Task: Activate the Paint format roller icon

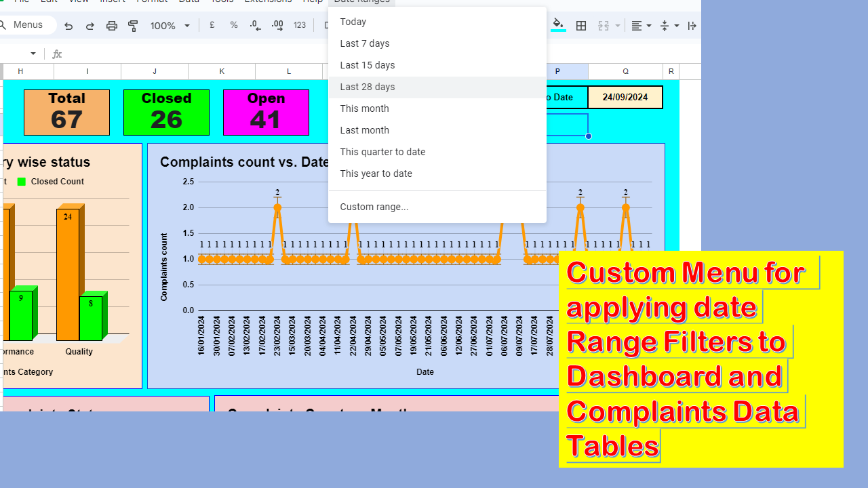Action: pyautogui.click(x=133, y=26)
